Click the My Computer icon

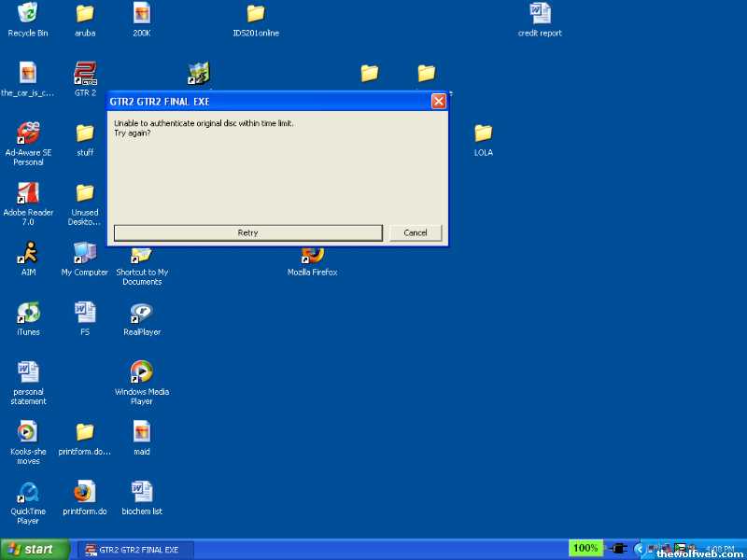(x=85, y=253)
